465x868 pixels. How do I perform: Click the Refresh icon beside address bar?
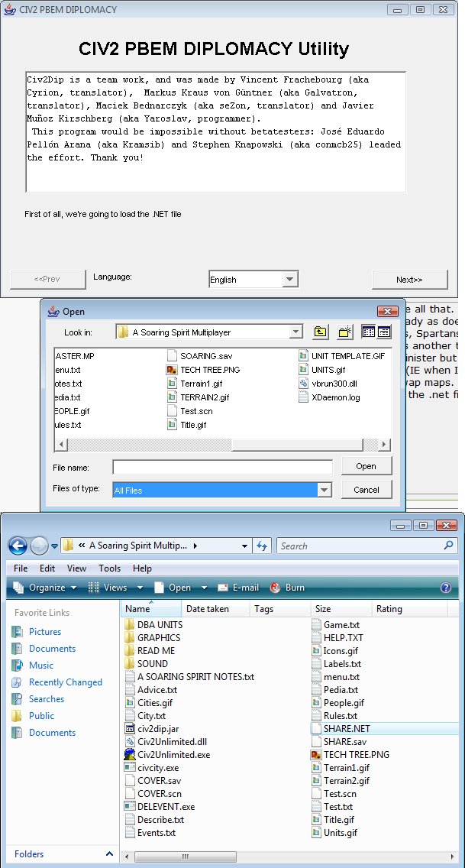263,546
